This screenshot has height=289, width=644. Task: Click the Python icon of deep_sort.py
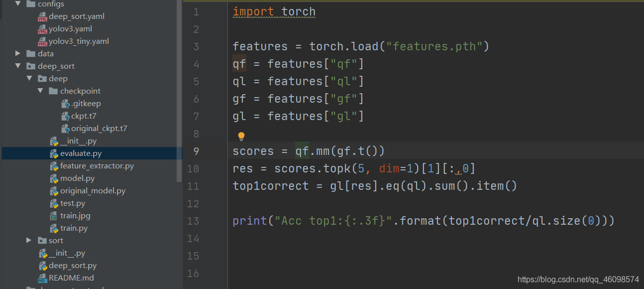tap(42, 266)
